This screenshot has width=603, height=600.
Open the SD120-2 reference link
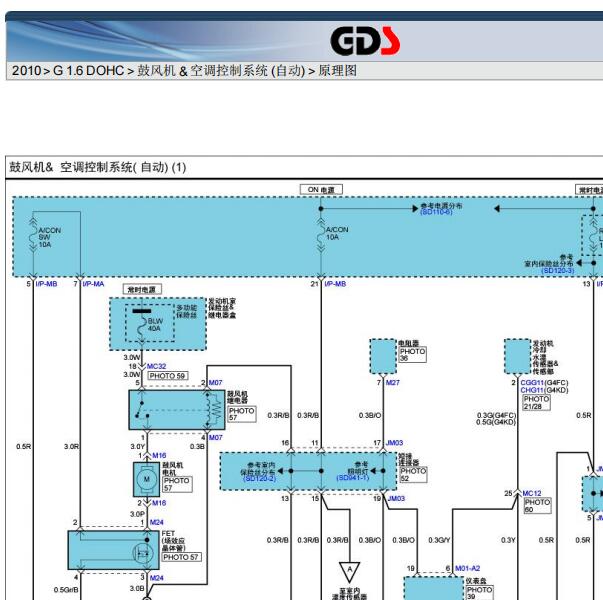[x=260, y=478]
